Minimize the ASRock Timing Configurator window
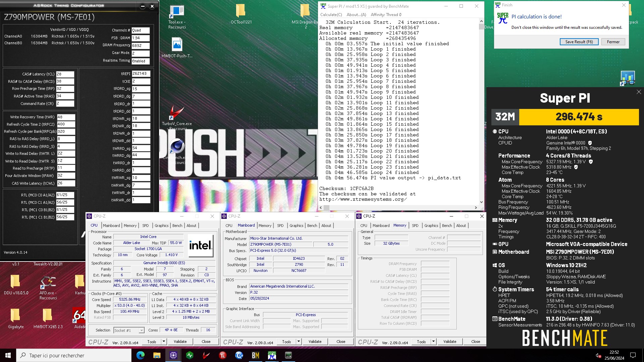The height and width of the screenshot is (362, 644). tap(143, 6)
